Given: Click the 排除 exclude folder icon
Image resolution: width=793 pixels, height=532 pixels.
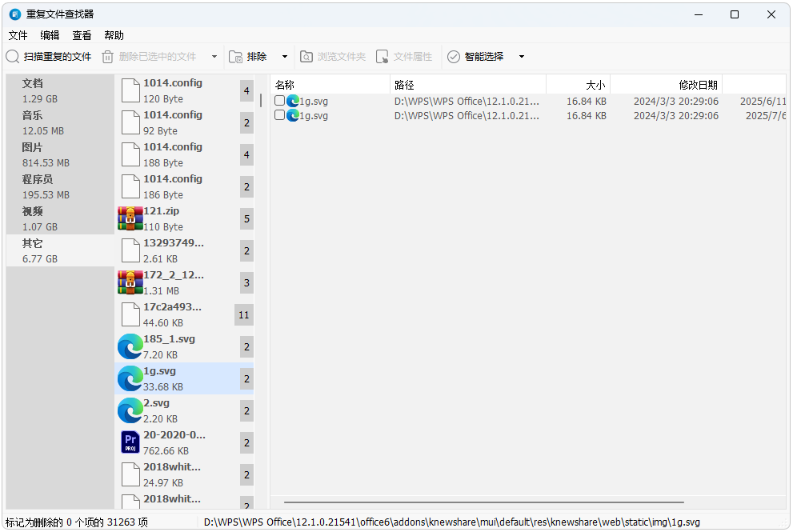Looking at the screenshot, I should click(x=236, y=56).
